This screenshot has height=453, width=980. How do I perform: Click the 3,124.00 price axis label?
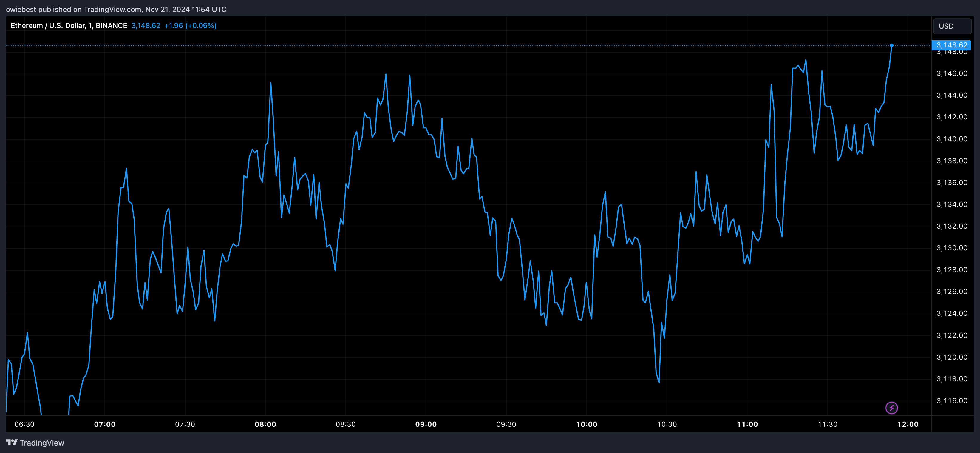[952, 313]
